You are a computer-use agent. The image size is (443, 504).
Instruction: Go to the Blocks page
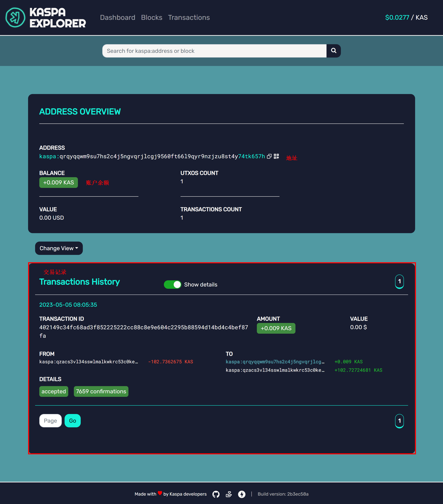151,18
